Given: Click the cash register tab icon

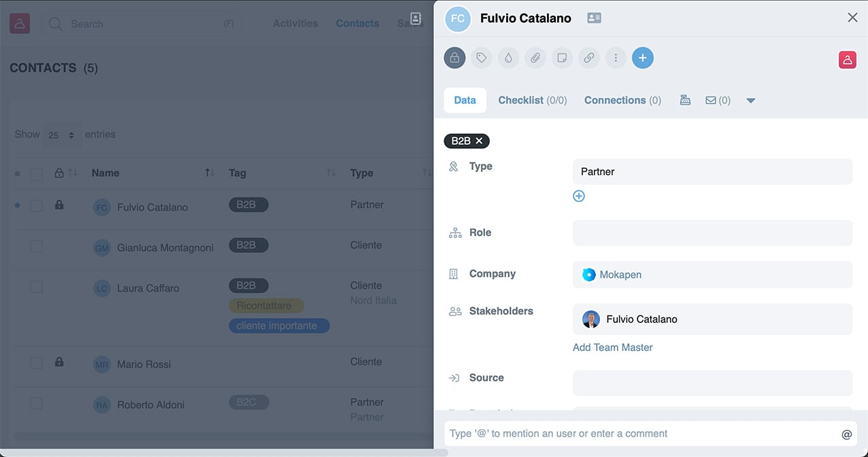Looking at the screenshot, I should coord(685,100).
